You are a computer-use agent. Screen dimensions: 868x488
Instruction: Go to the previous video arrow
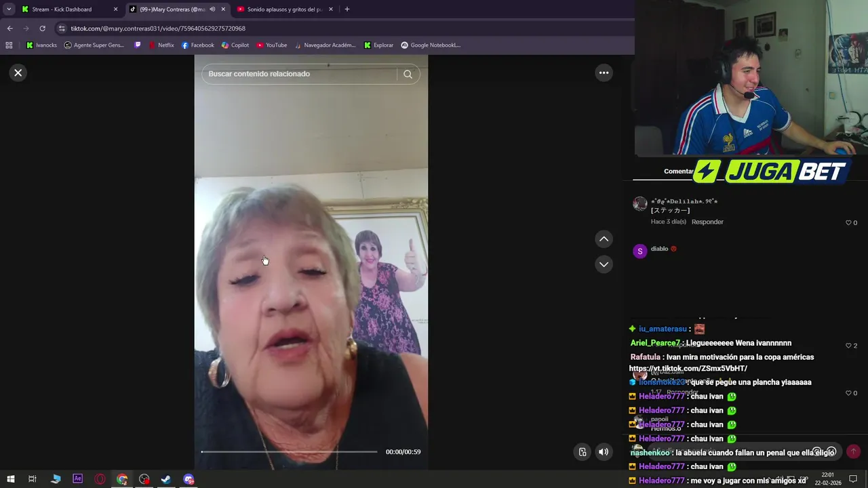[604, 239]
